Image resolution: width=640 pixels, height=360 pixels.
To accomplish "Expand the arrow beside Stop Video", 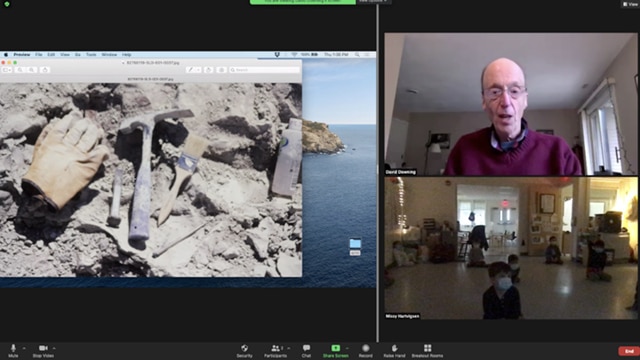I will (x=54, y=348).
